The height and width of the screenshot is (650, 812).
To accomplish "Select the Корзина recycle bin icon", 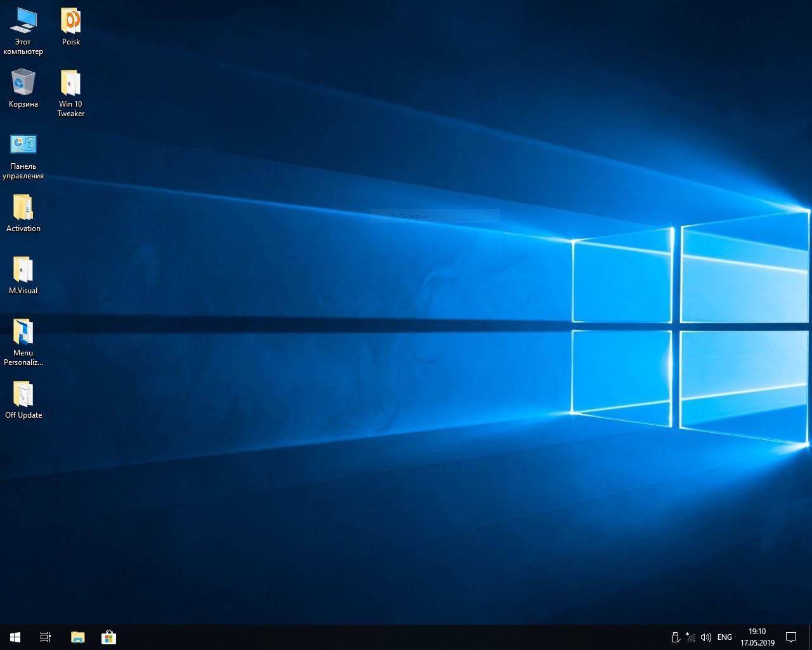I will coord(23,88).
